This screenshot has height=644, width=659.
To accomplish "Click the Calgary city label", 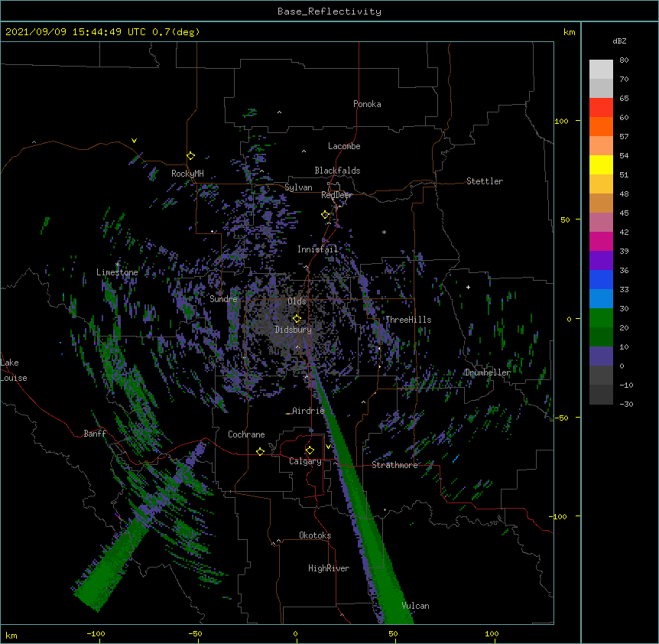I will 305,461.
